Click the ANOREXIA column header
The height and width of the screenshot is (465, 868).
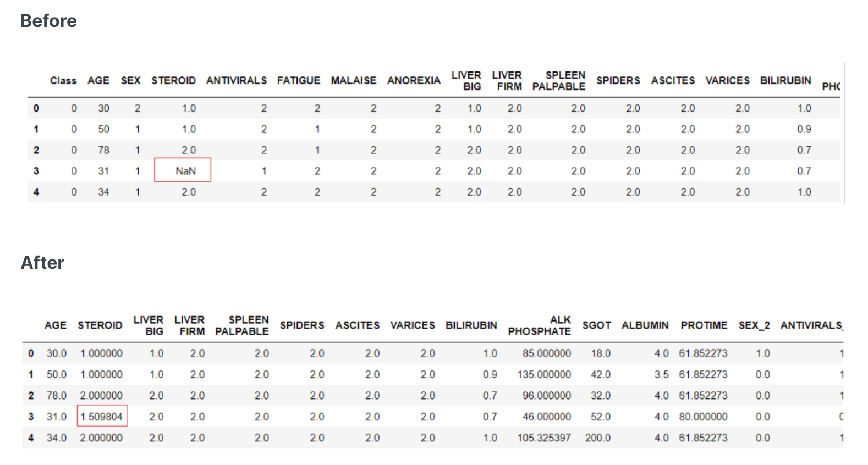[x=414, y=81]
